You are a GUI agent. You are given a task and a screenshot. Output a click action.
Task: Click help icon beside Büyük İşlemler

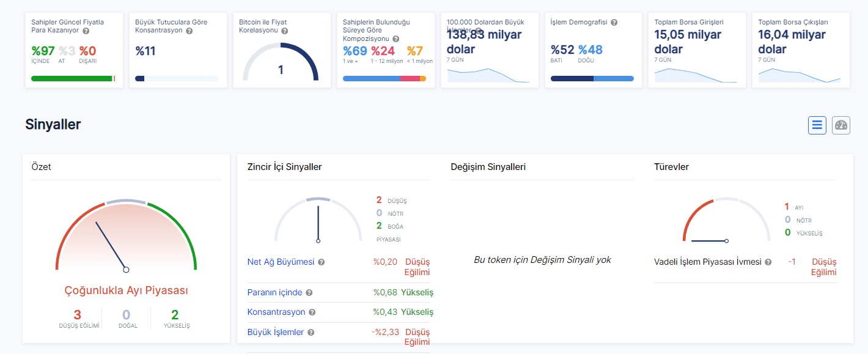click(x=311, y=333)
